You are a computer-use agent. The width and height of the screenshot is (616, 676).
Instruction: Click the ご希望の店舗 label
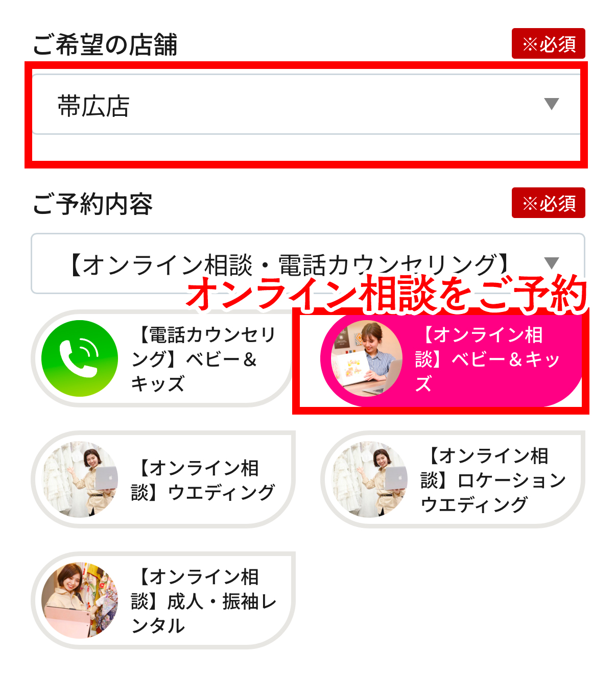(105, 45)
